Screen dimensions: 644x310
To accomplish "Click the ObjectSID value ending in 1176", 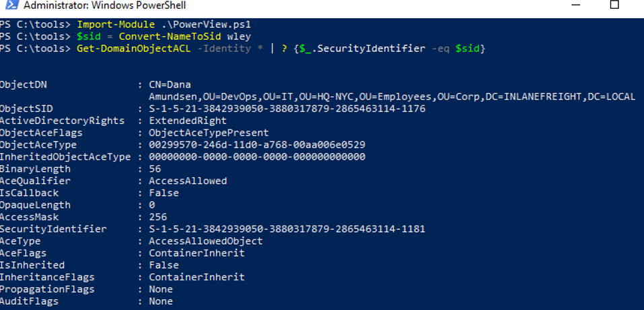I will pos(287,108).
